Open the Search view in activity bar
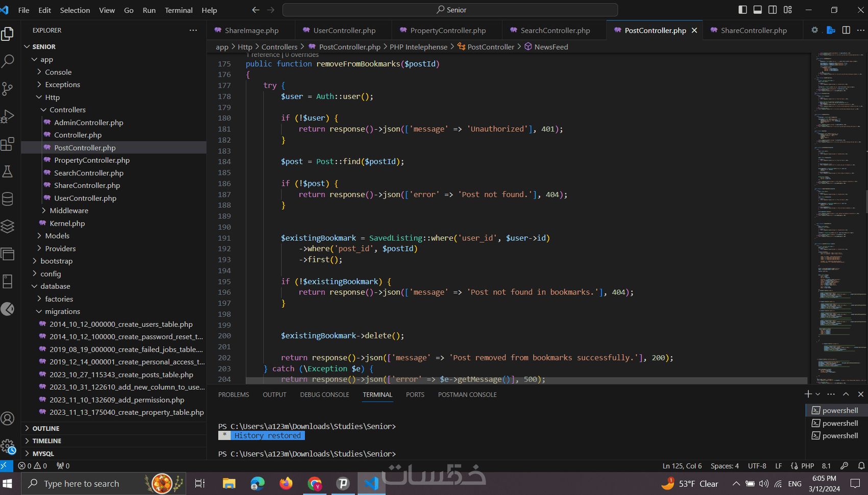Viewport: 868px width, 495px height. click(8, 61)
